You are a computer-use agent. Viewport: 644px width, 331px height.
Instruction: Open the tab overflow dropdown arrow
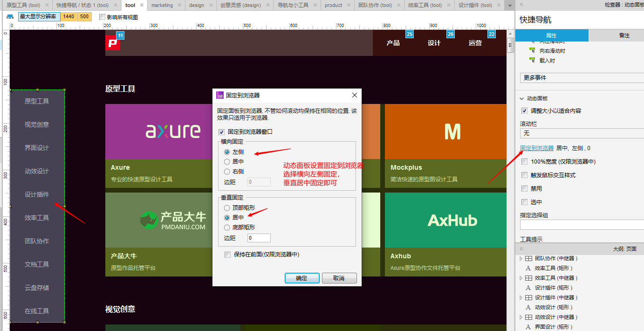tap(510, 6)
